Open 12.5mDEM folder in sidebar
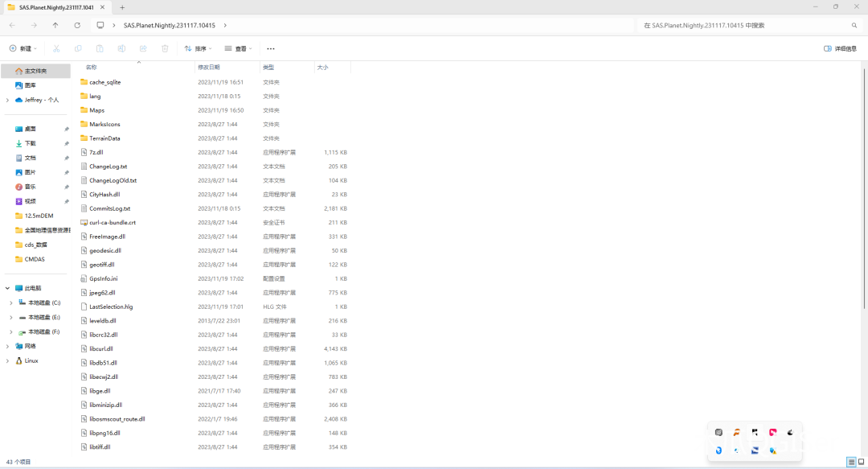 pyautogui.click(x=35, y=216)
